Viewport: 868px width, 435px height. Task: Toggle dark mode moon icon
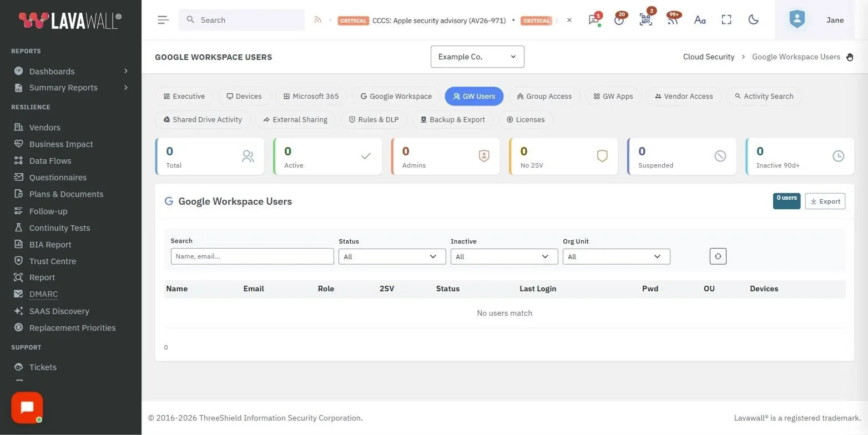753,20
